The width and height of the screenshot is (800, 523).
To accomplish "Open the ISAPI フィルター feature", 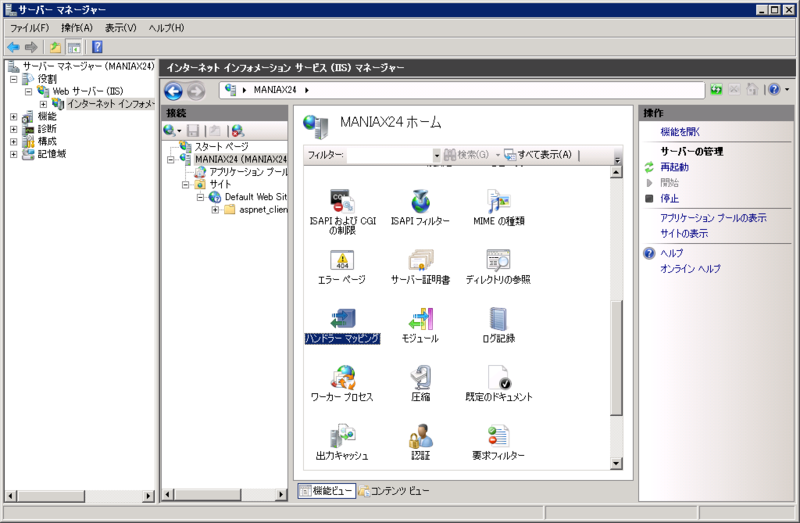I will [420, 208].
